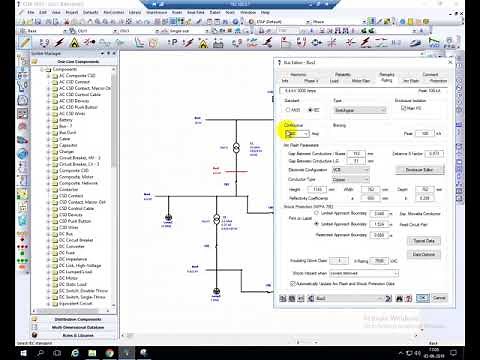Open the Help menu

pos(265,12)
